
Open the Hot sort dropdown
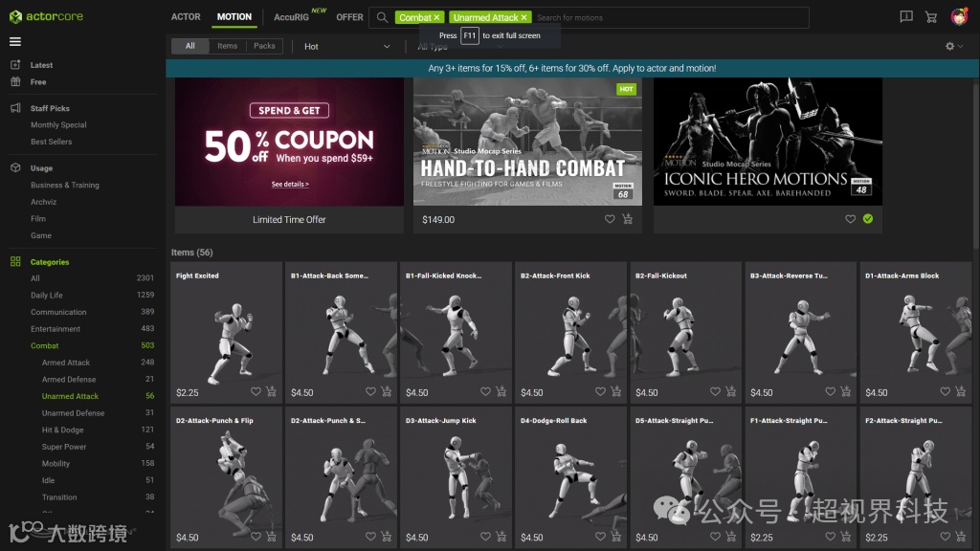(346, 46)
